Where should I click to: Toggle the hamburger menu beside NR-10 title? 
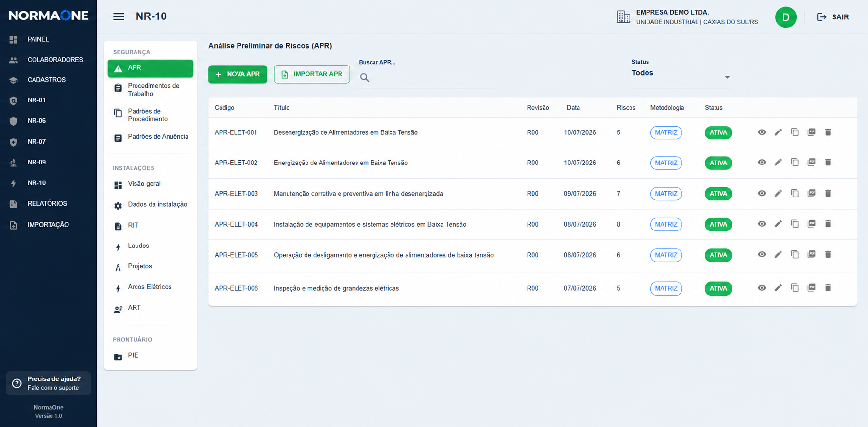[119, 16]
